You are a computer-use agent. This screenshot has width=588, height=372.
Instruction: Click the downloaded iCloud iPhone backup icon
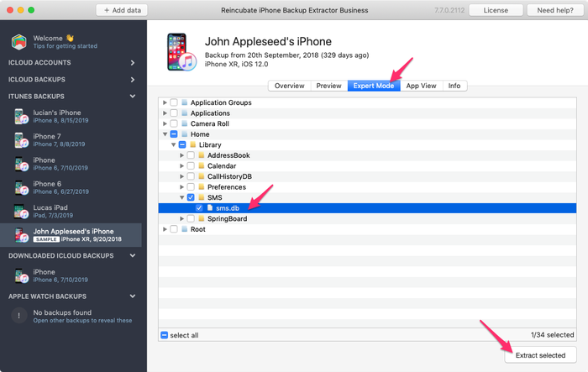point(21,275)
